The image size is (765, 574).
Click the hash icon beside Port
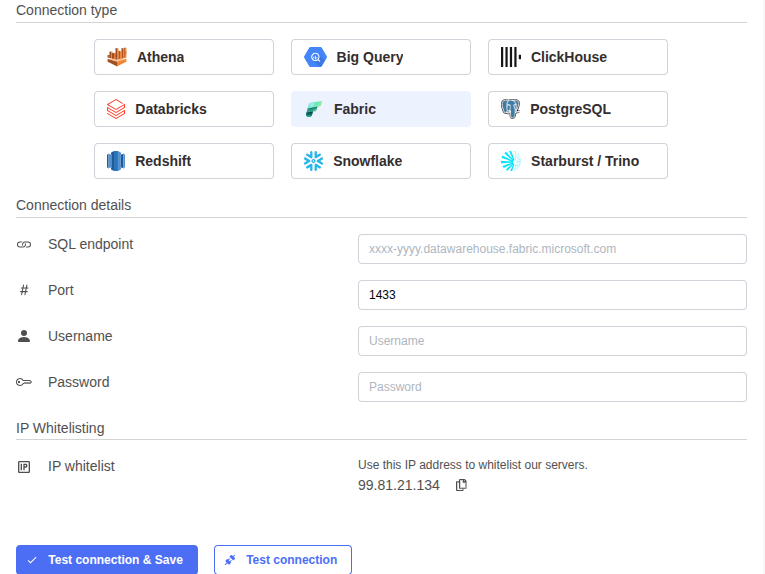(24, 291)
